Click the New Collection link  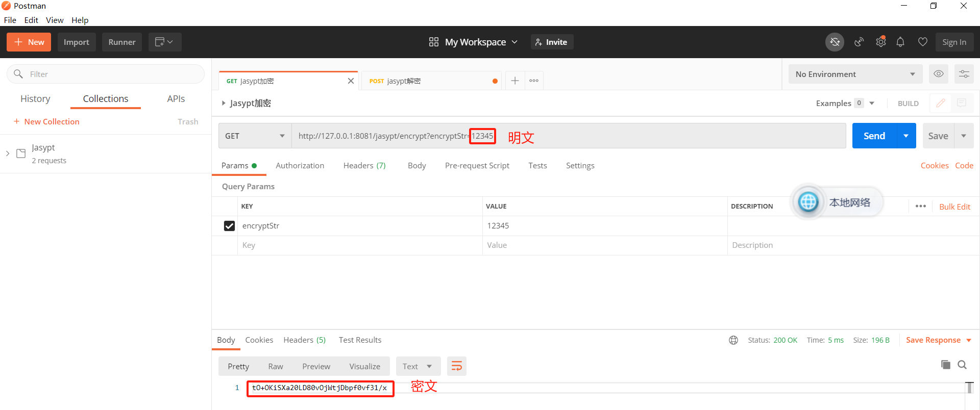[x=46, y=121]
